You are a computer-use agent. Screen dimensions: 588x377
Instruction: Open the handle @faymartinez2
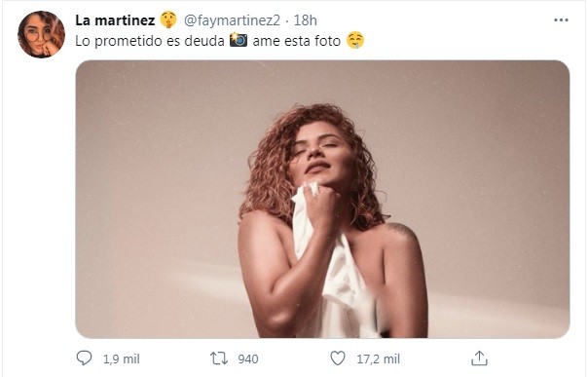[232, 20]
